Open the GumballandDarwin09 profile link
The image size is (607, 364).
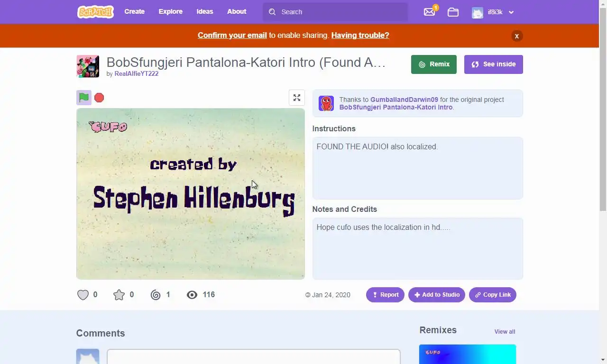click(404, 100)
